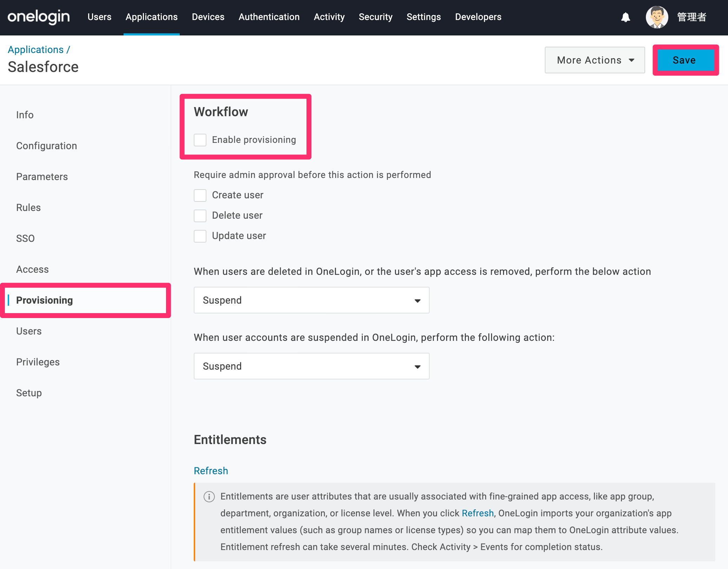Click the Workflow heading
The height and width of the screenshot is (569, 728).
tap(221, 112)
